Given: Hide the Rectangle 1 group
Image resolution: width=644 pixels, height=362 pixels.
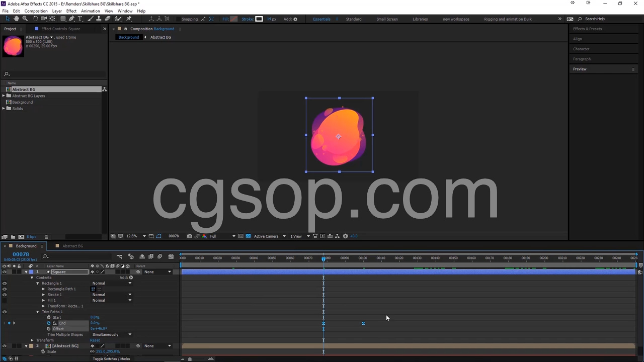Looking at the screenshot, I should pyautogui.click(x=5, y=283).
